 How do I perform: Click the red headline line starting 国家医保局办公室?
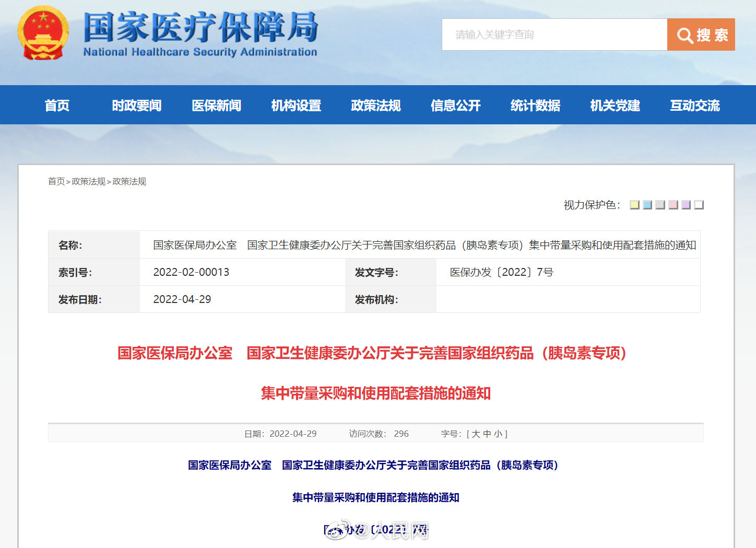coord(372,353)
